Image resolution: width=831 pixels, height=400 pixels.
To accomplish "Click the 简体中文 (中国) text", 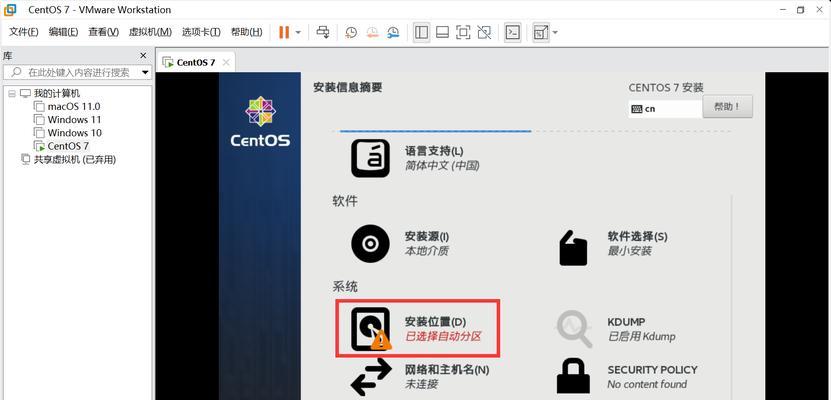I will click(x=442, y=166).
